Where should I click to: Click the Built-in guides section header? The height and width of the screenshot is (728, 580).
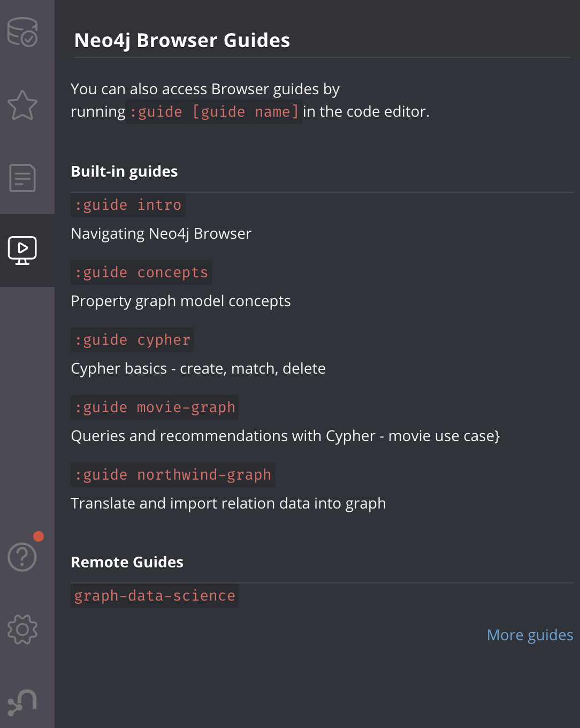(124, 171)
